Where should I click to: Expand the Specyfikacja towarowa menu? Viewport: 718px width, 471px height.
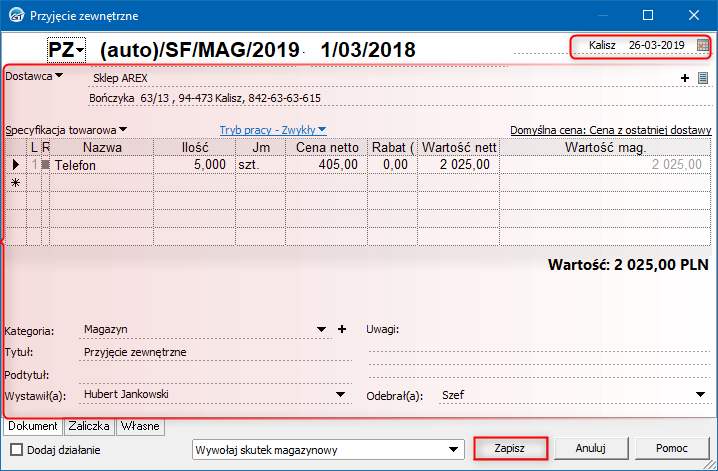pyautogui.click(x=123, y=130)
